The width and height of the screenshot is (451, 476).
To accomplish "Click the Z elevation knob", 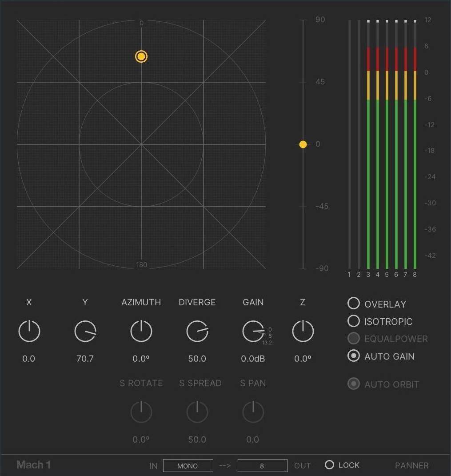I will 303,331.
